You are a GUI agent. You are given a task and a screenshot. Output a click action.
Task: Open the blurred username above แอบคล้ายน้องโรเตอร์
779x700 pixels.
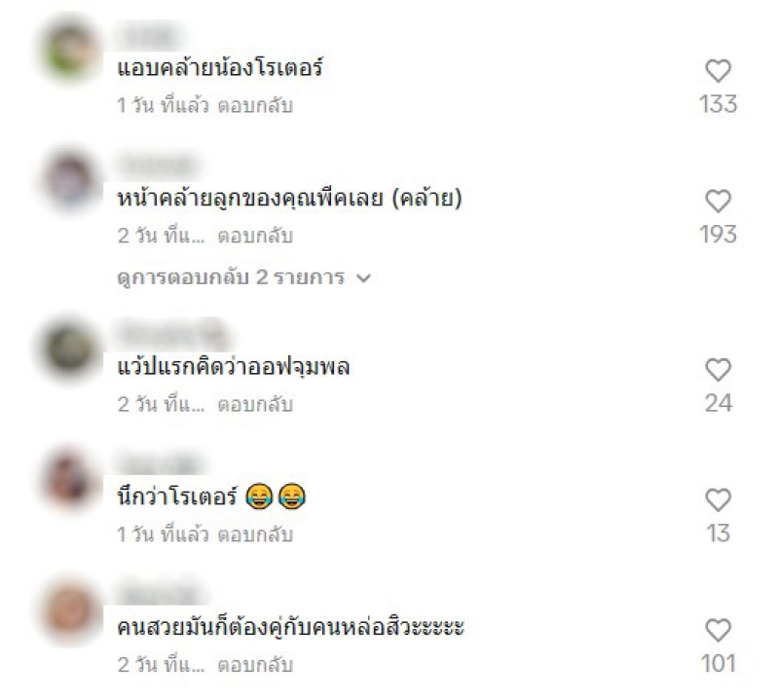coord(147,36)
